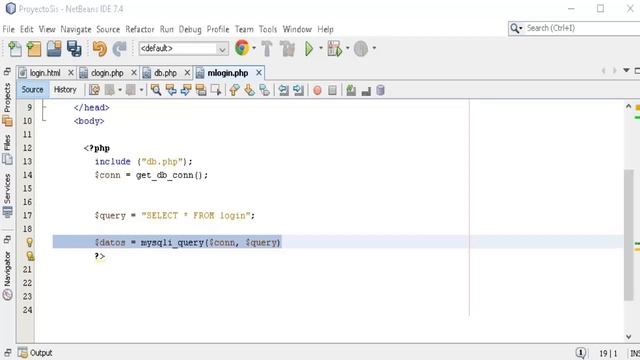Click the Open Project toolbar icon
Screen dimensions: 640x360
pyautogui.click(x=54, y=49)
